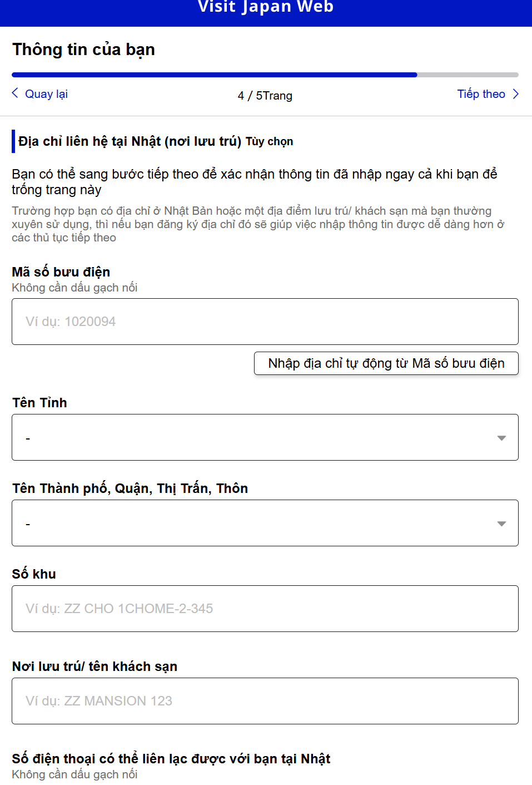The height and width of the screenshot is (785, 532).
Task: Click the "Visit Japan Web" header title
Action: (x=266, y=7)
